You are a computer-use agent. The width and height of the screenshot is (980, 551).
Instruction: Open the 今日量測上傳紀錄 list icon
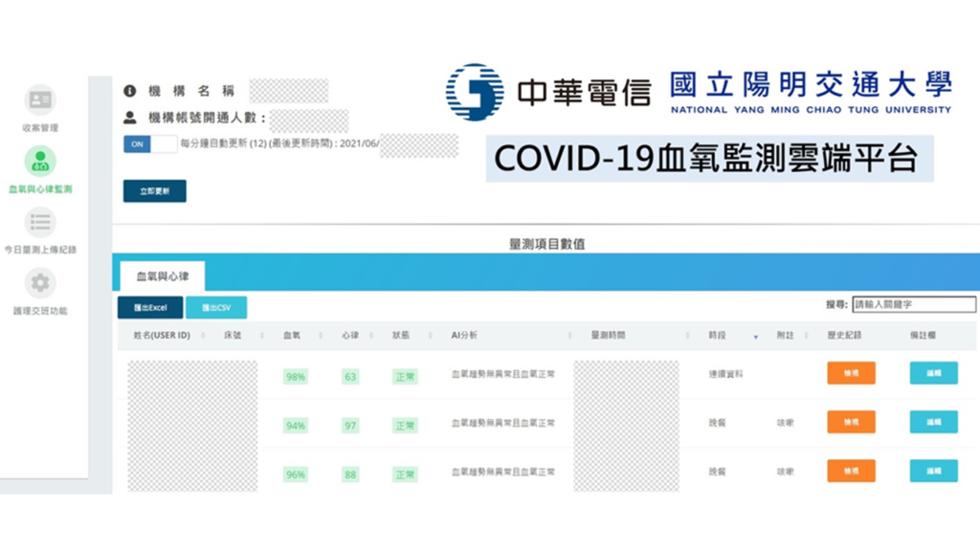tap(40, 222)
